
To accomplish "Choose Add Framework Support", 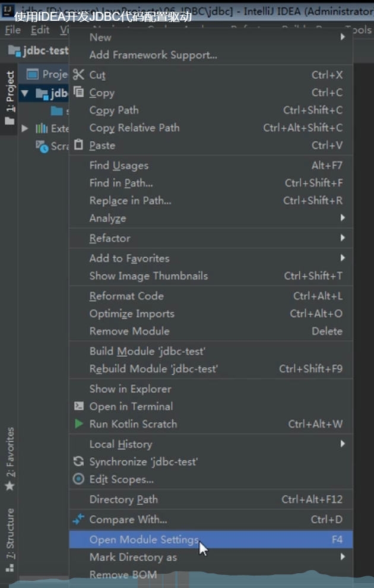I will (x=211, y=55).
